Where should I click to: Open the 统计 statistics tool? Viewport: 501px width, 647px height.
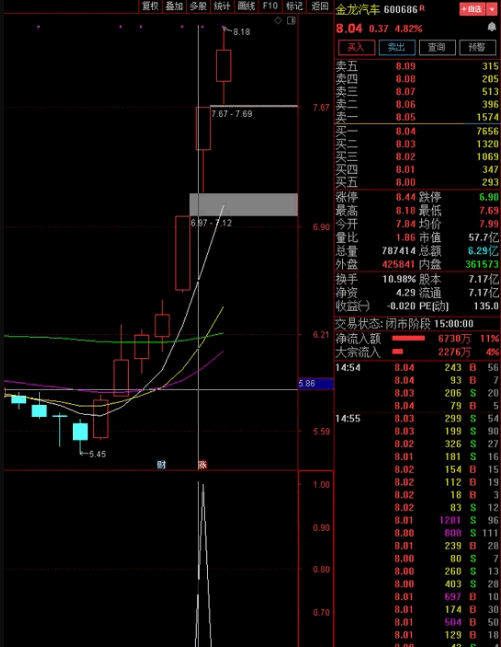tap(222, 6)
